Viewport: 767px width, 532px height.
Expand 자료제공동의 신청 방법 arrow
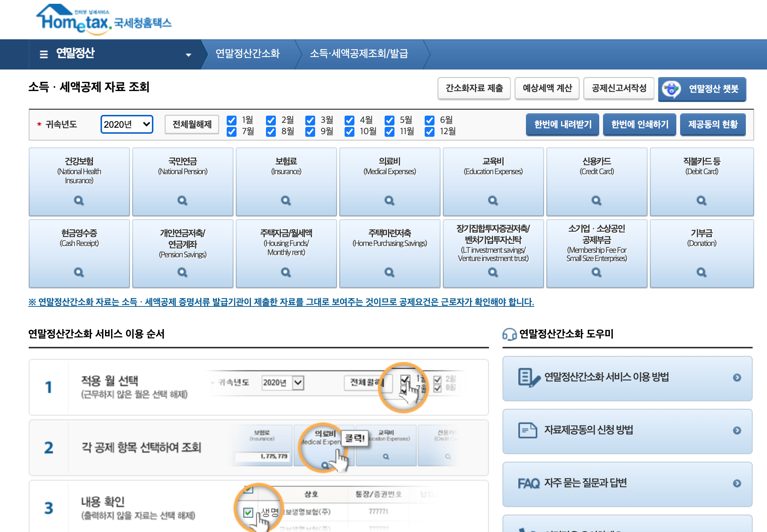[737, 430]
